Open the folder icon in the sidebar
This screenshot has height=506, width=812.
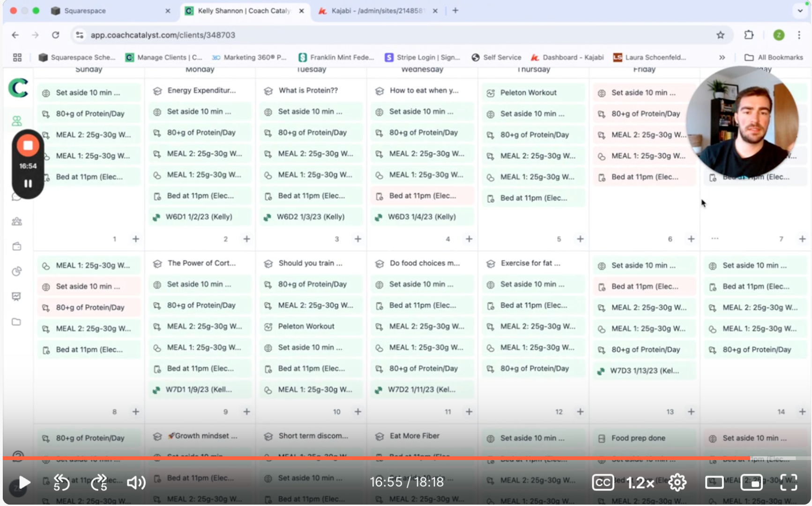[17, 322]
